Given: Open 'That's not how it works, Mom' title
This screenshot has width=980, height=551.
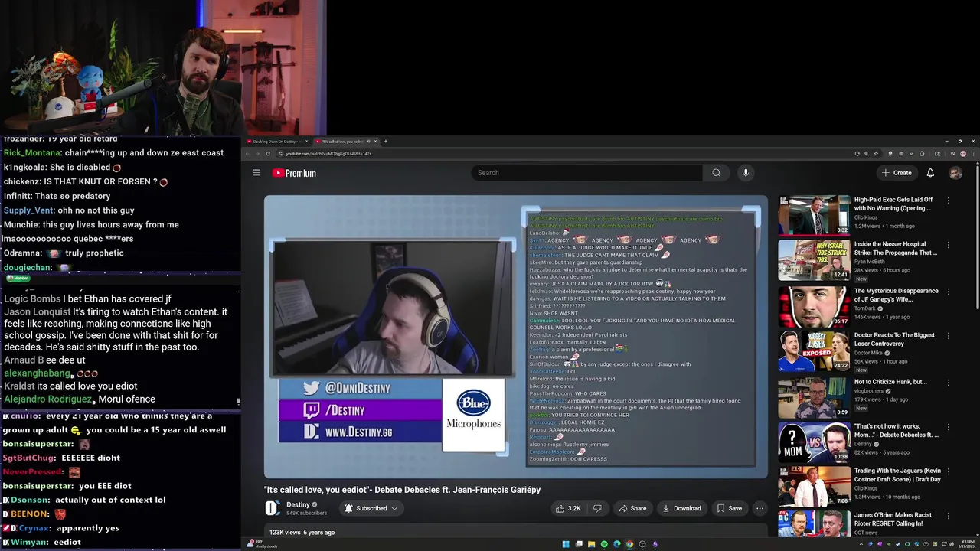Looking at the screenshot, I should click(896, 430).
